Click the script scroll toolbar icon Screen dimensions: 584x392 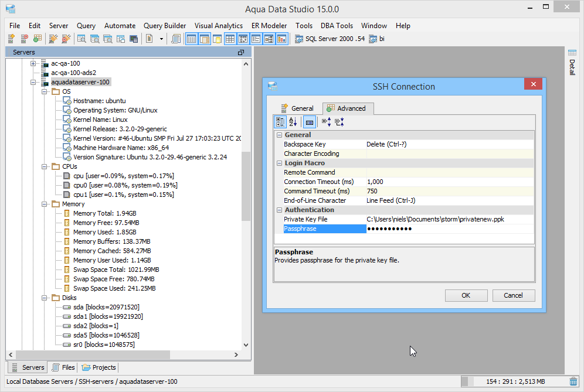[176, 39]
